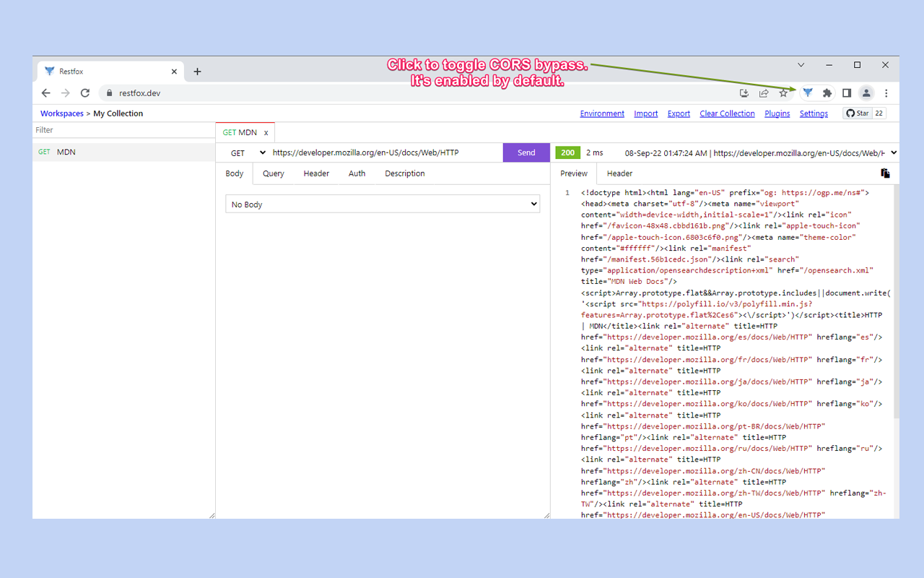
Task: Open the GET request method dropdown
Action: click(244, 152)
